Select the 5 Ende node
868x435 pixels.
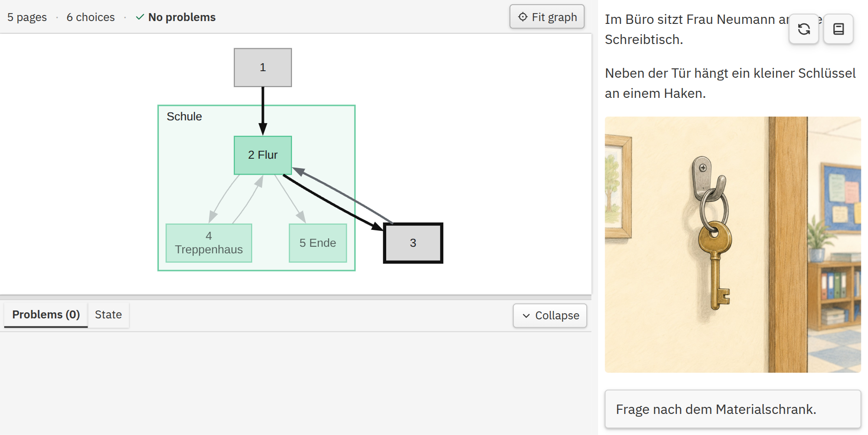click(318, 243)
